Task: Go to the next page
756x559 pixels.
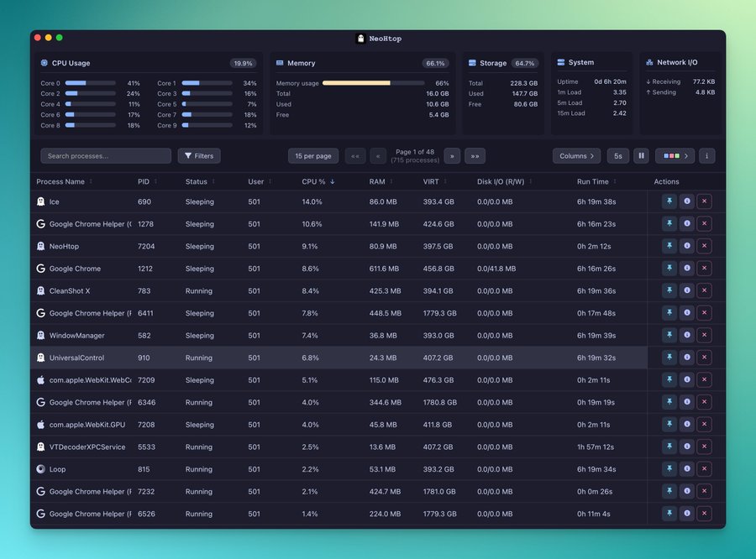Action: [452, 156]
